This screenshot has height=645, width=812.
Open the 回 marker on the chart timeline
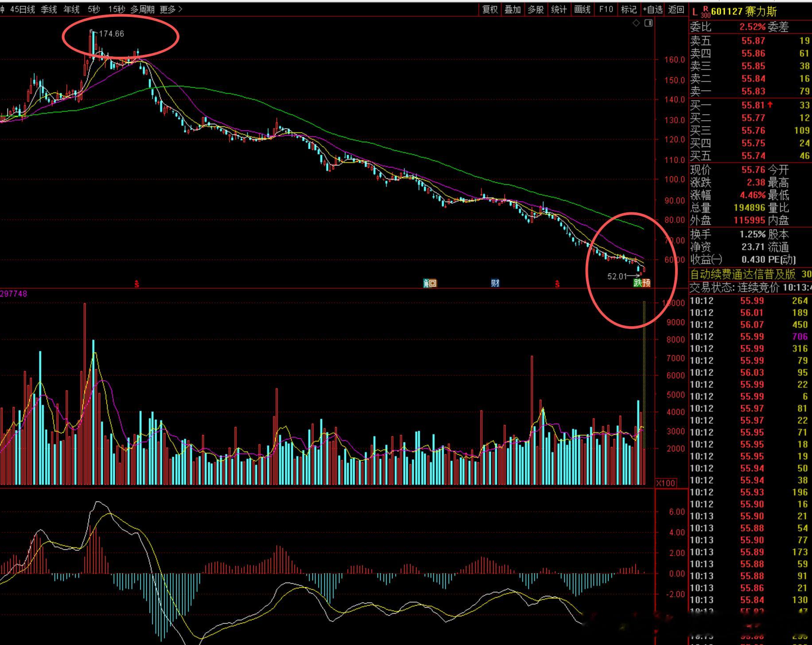click(433, 283)
